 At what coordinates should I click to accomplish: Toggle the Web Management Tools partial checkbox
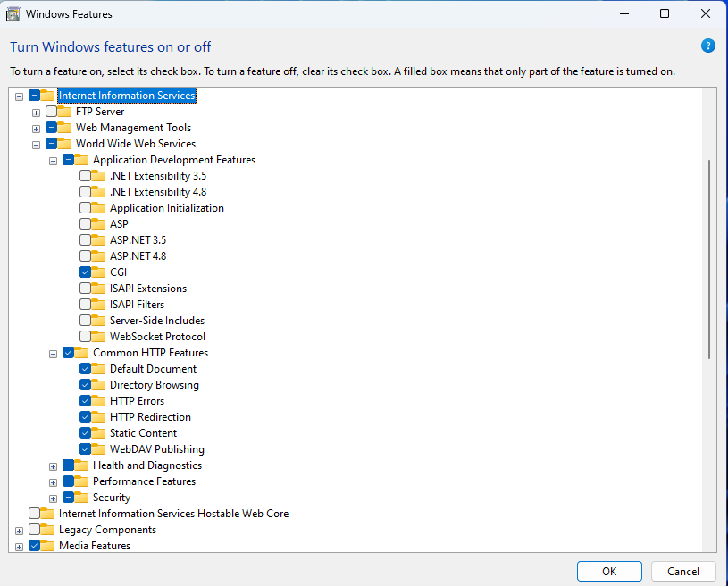pyautogui.click(x=52, y=127)
